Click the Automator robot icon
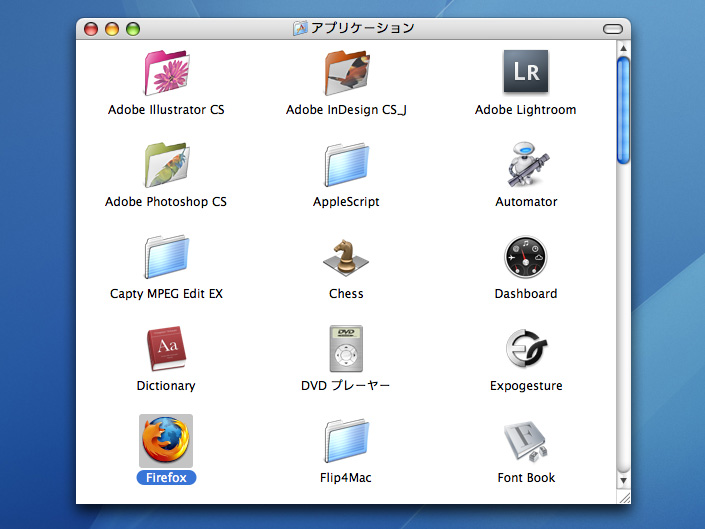 526,165
